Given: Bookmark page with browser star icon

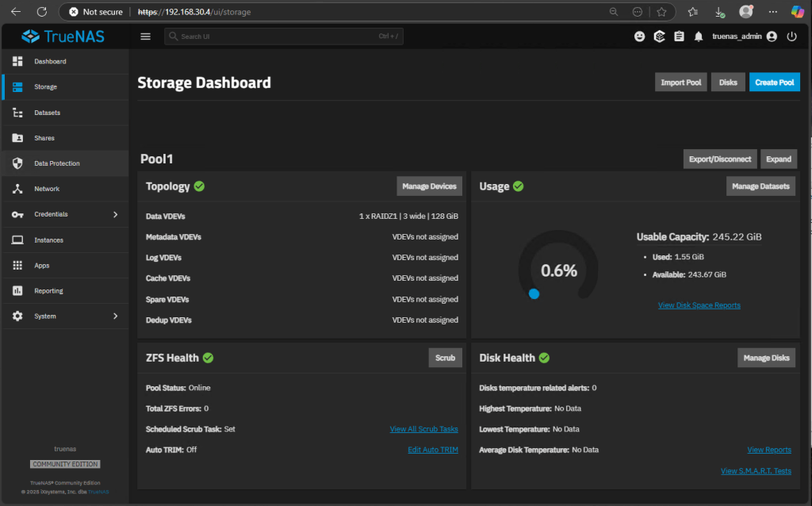Looking at the screenshot, I should (661, 12).
